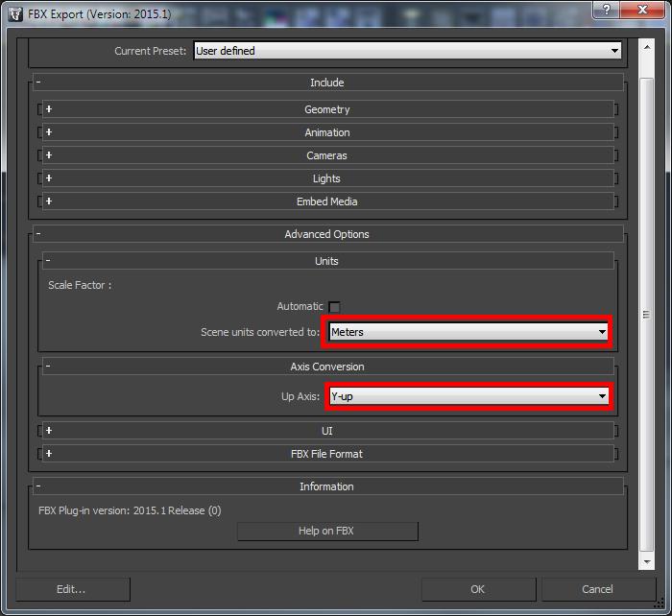Click the Scale Factor label

pos(80,285)
